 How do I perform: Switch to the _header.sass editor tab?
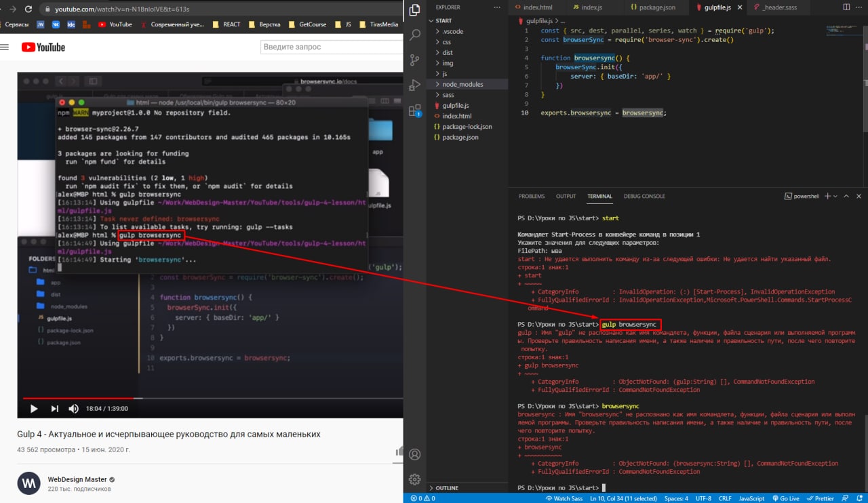[780, 7]
